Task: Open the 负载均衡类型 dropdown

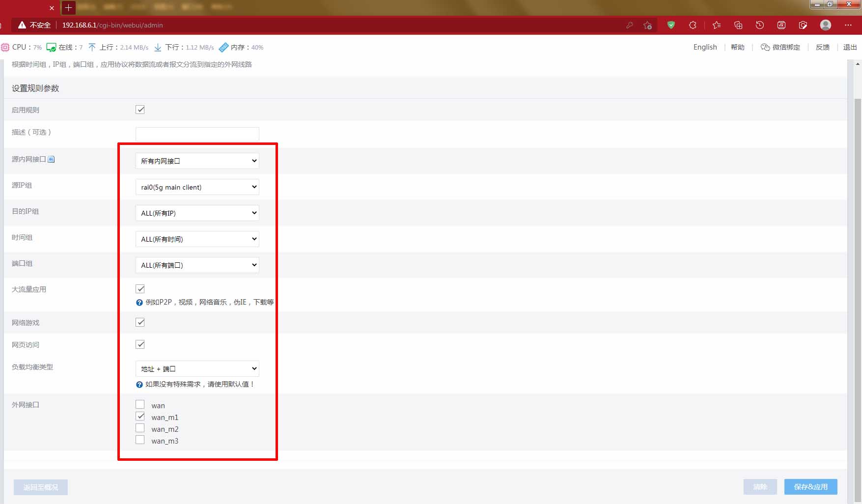Action: 197,369
